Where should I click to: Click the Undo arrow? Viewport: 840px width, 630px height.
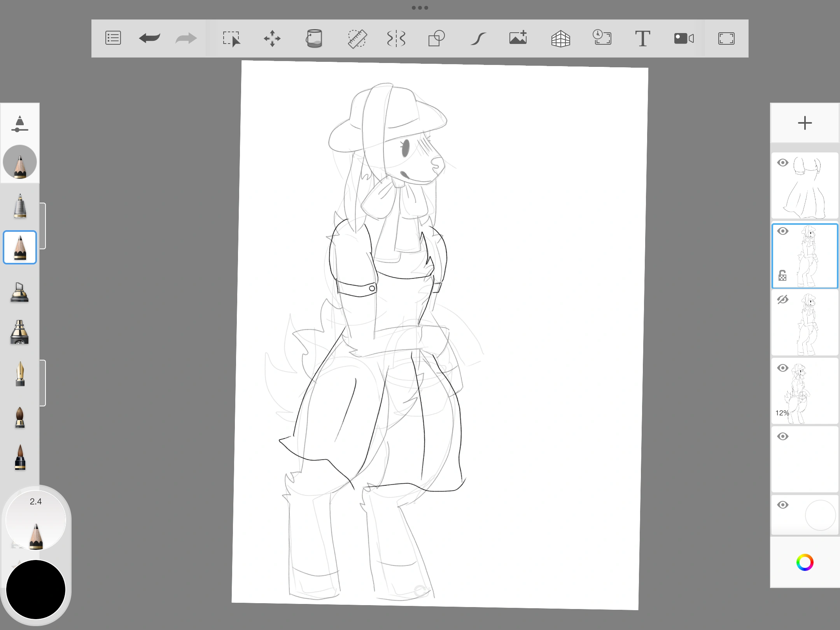[149, 38]
